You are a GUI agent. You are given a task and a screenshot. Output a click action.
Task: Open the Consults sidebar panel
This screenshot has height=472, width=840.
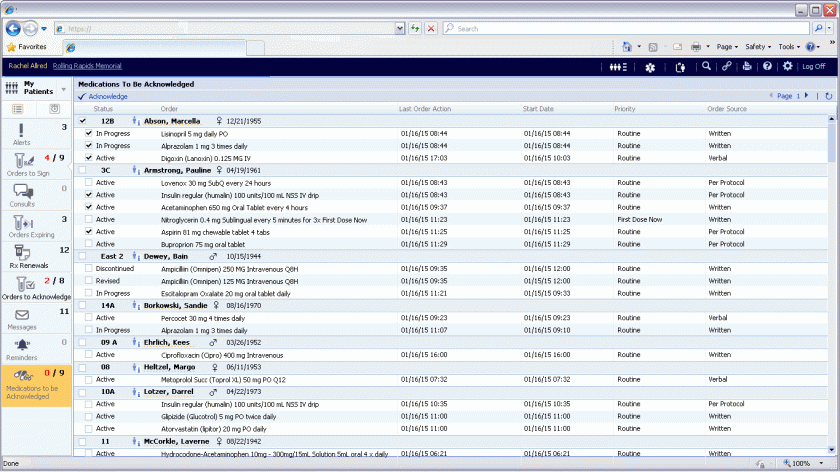[x=36, y=196]
